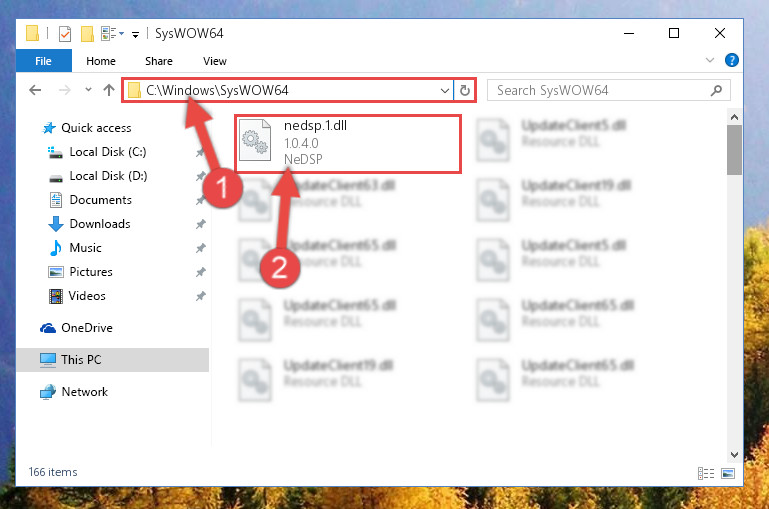Click the New Folder icon in the title bar
The height and width of the screenshot is (509, 769).
coord(87,34)
